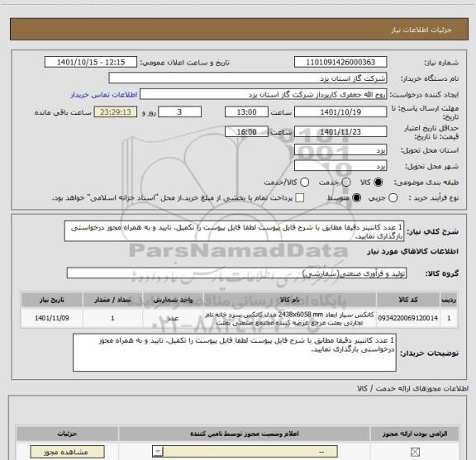Click the جزئیات column header in licenses table
Image resolution: width=476 pixels, height=460 pixels.
pyautogui.click(x=68, y=434)
